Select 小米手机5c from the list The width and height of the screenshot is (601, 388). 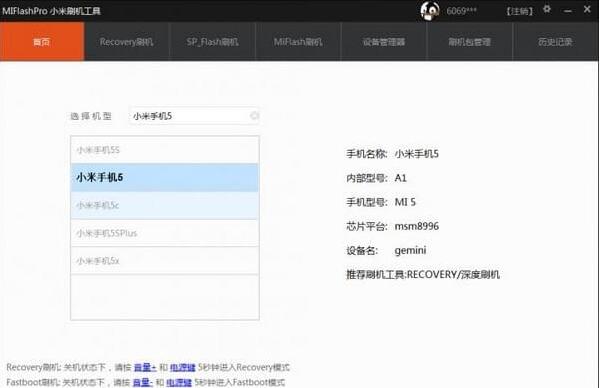(x=165, y=205)
